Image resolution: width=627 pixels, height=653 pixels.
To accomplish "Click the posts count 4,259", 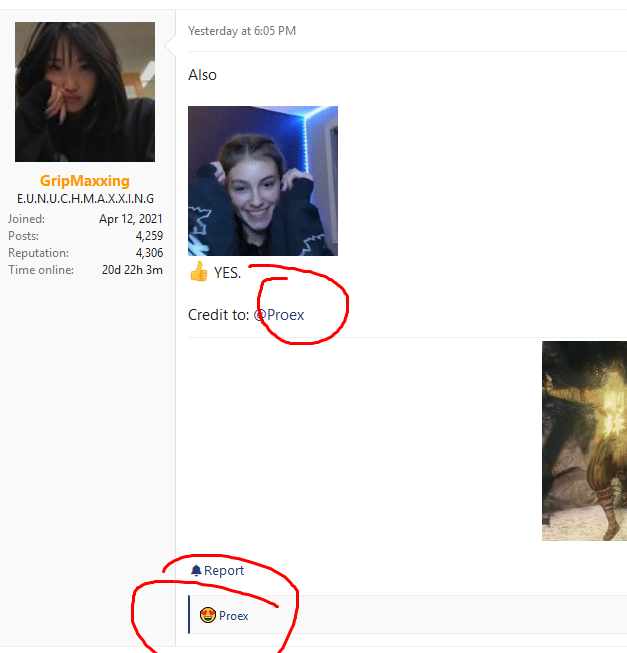I will [149, 236].
